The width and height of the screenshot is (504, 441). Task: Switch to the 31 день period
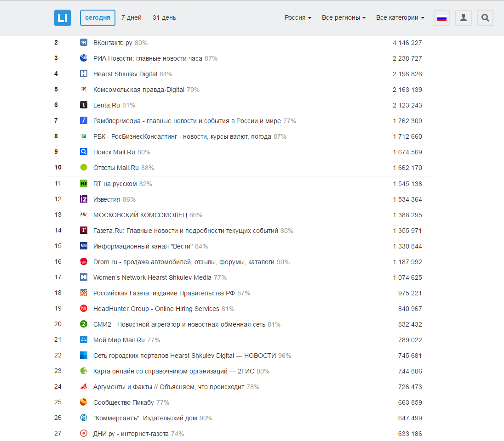pyautogui.click(x=164, y=18)
